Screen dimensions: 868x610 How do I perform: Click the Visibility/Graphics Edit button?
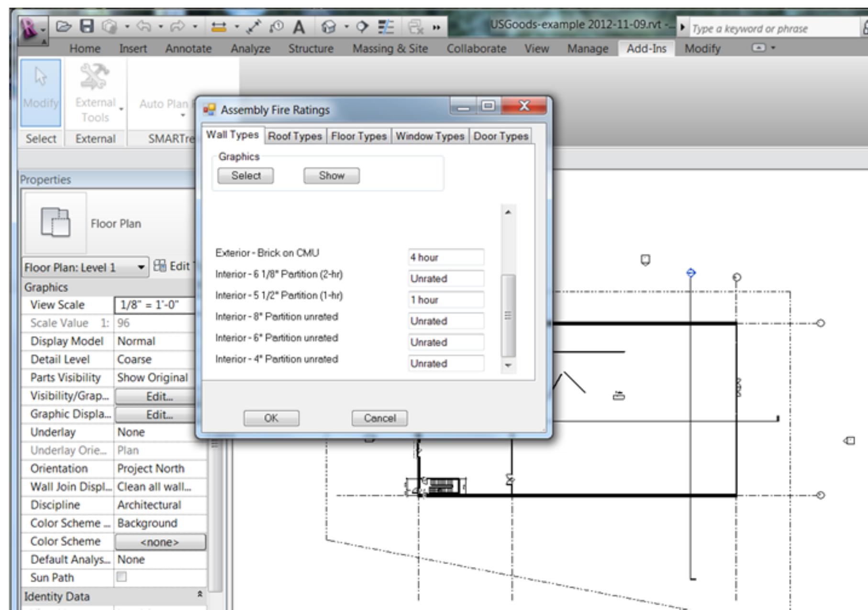159,397
